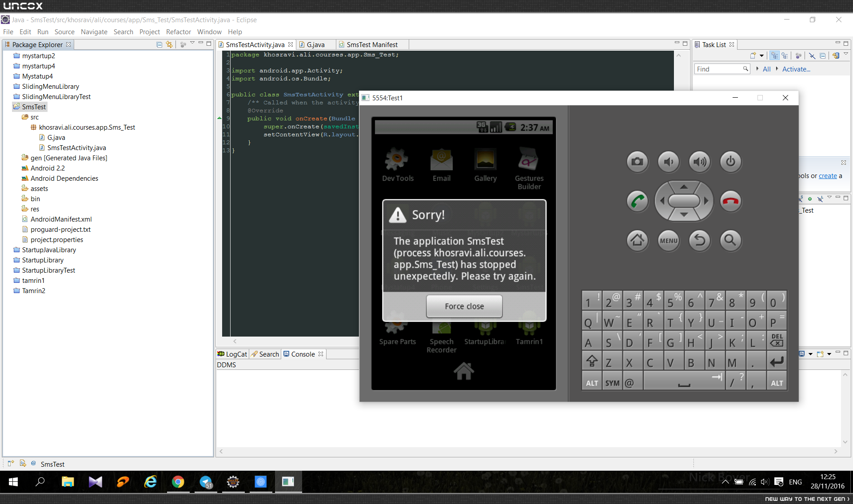Click the Q key on emulator keyboard

pos(592,320)
